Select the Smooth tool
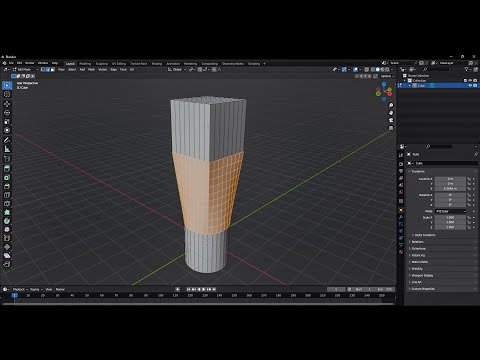Screen dimensions: 480x360 7,229
